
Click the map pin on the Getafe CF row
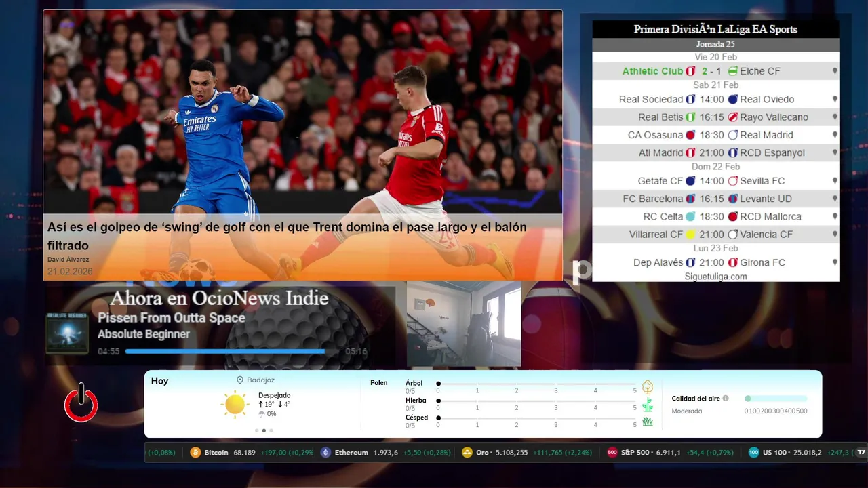[835, 181]
